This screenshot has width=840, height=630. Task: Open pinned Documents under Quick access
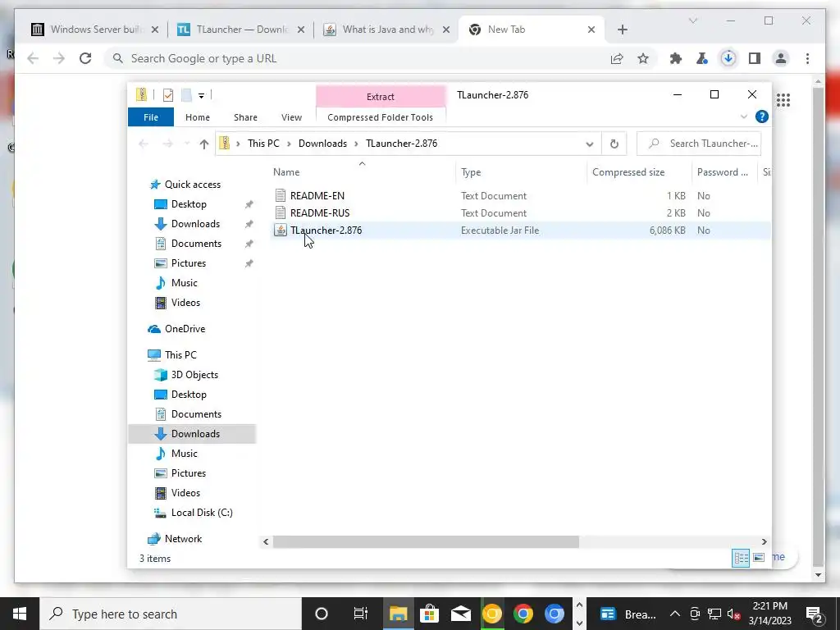(x=196, y=244)
